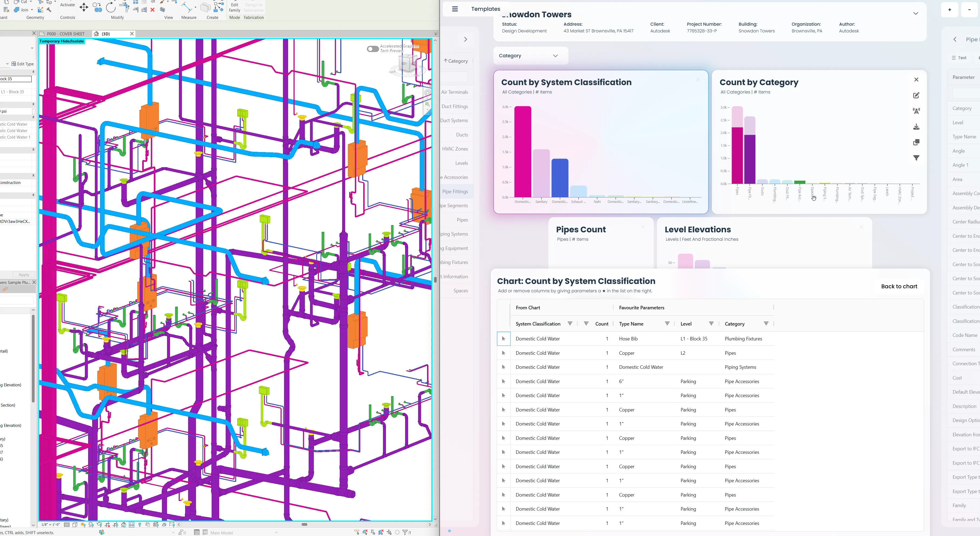This screenshot has width=980, height=536.
Task: Toggle Accelerated Graphics Tech Preview switch
Action: [372, 49]
